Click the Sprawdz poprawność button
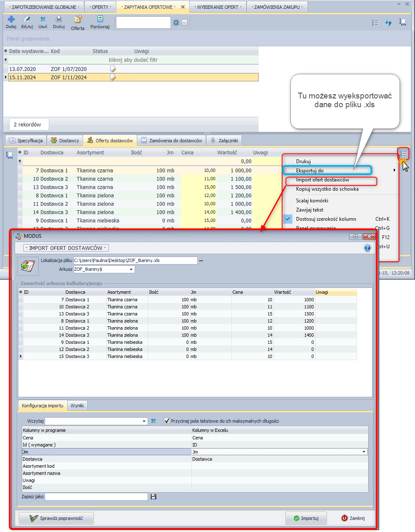This screenshot has width=415, height=532. click(56, 518)
